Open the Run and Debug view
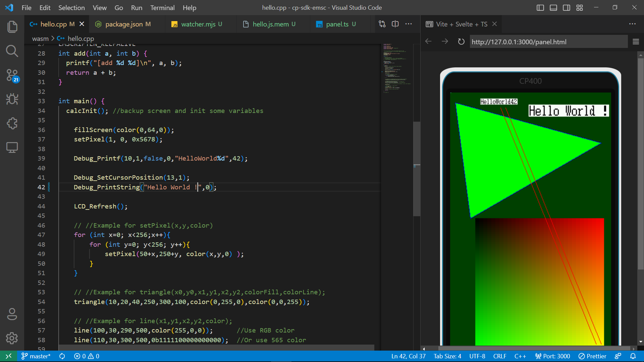The width and height of the screenshot is (644, 362). coord(12,99)
